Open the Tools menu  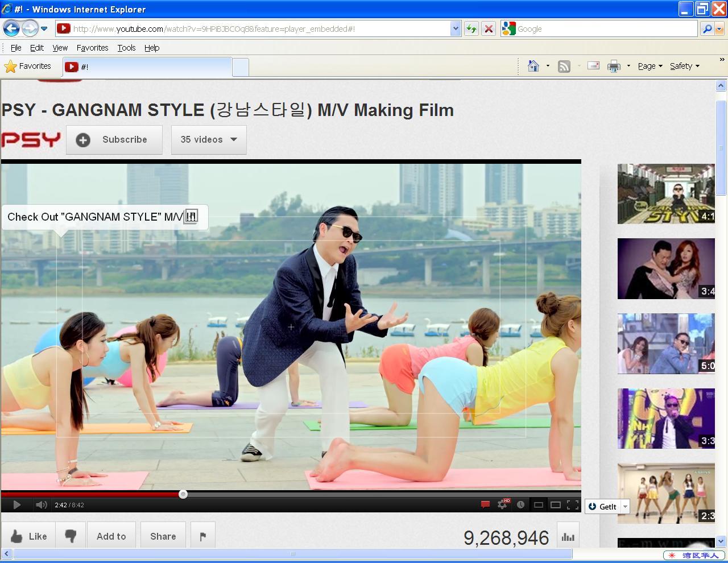pos(126,48)
